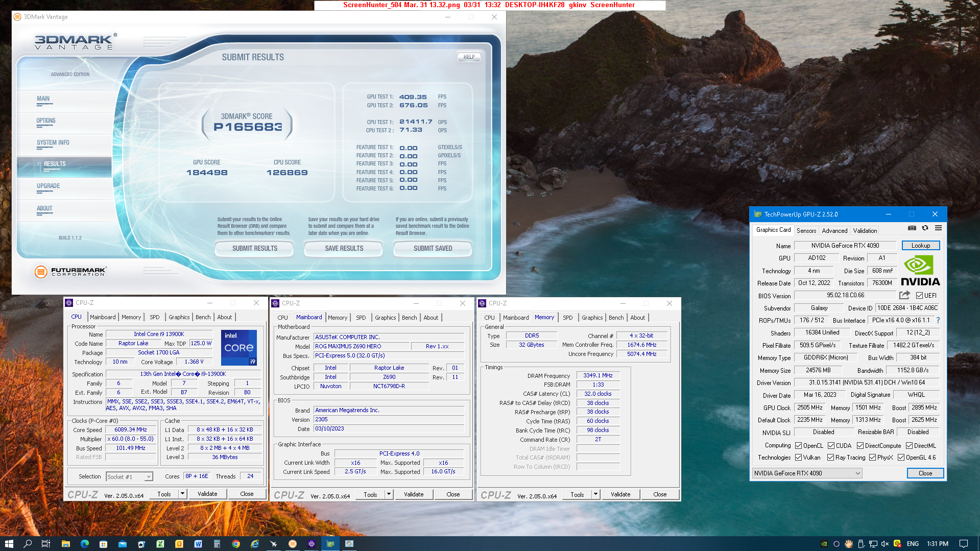The height and width of the screenshot is (551, 980).
Task: Click the Futuremark Corporation logo
Action: pyautogui.click(x=70, y=272)
